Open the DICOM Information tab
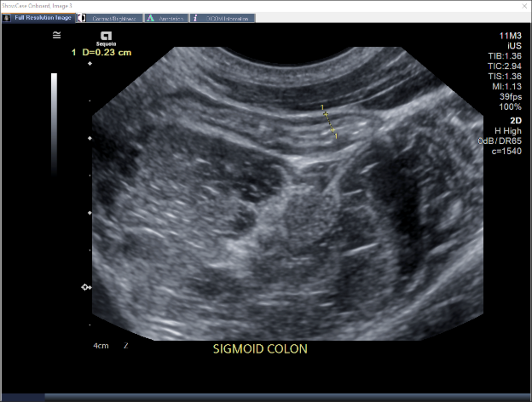This screenshot has height=402, width=532. 227,19
